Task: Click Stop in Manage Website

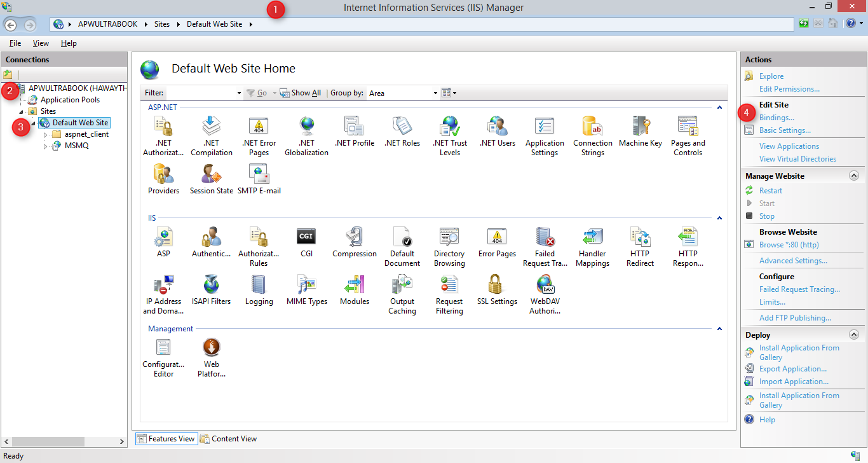Action: (x=767, y=216)
